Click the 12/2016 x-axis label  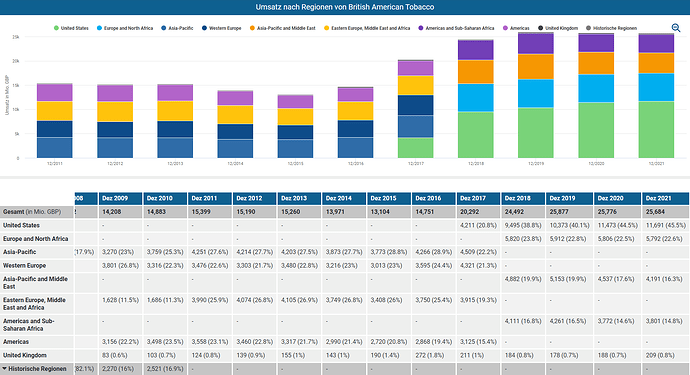[x=356, y=163]
